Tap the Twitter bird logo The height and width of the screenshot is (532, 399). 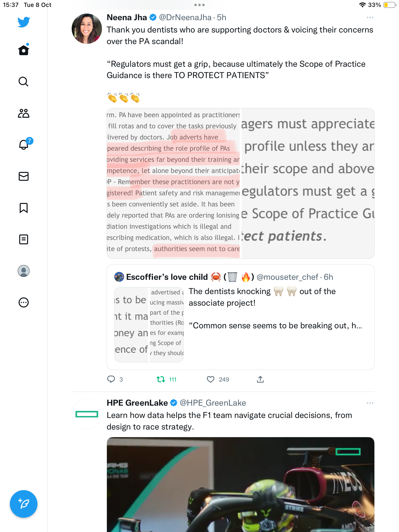pos(24,22)
